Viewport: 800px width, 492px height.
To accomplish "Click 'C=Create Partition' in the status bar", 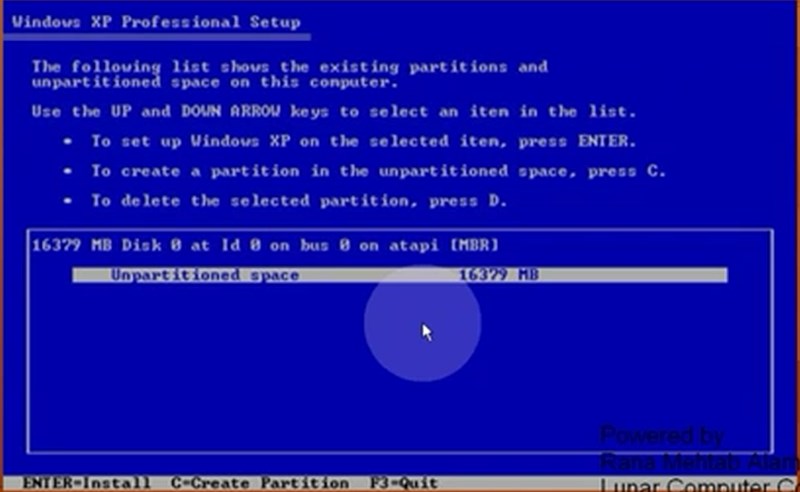I will pyautogui.click(x=260, y=483).
